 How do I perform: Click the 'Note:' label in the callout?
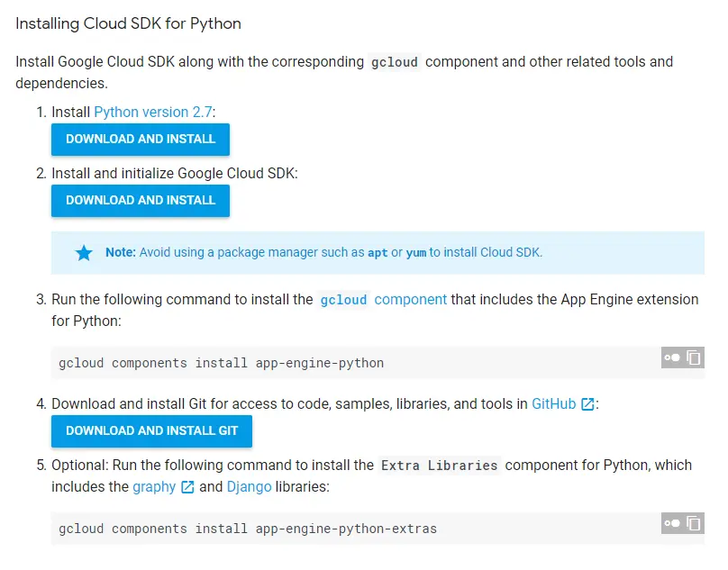tap(120, 252)
